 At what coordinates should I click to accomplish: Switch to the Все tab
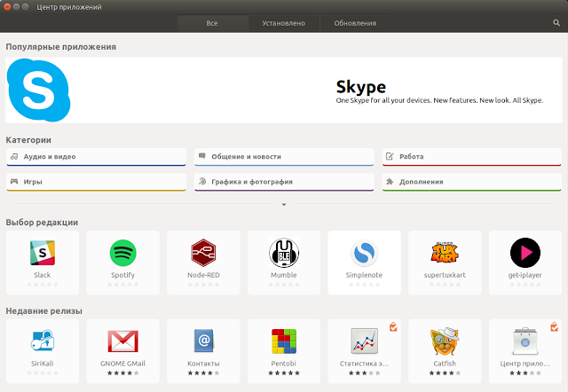(x=212, y=23)
